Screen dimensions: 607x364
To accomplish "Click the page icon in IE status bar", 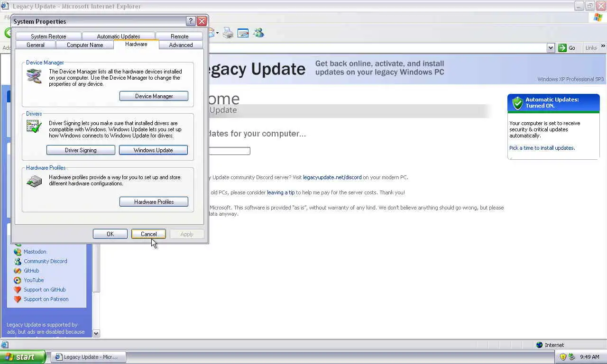I will [x=5, y=345].
